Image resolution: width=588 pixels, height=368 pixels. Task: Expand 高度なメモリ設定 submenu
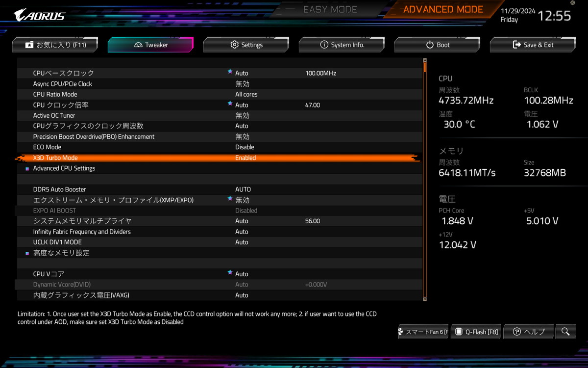click(61, 253)
